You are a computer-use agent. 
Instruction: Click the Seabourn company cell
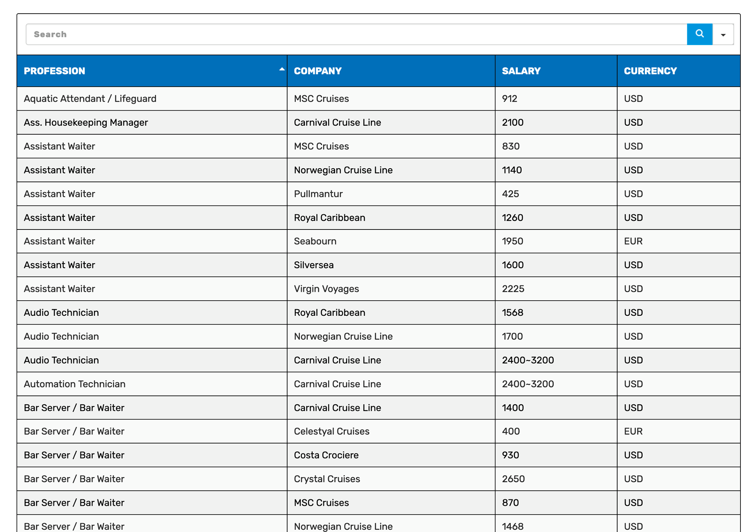pos(391,241)
